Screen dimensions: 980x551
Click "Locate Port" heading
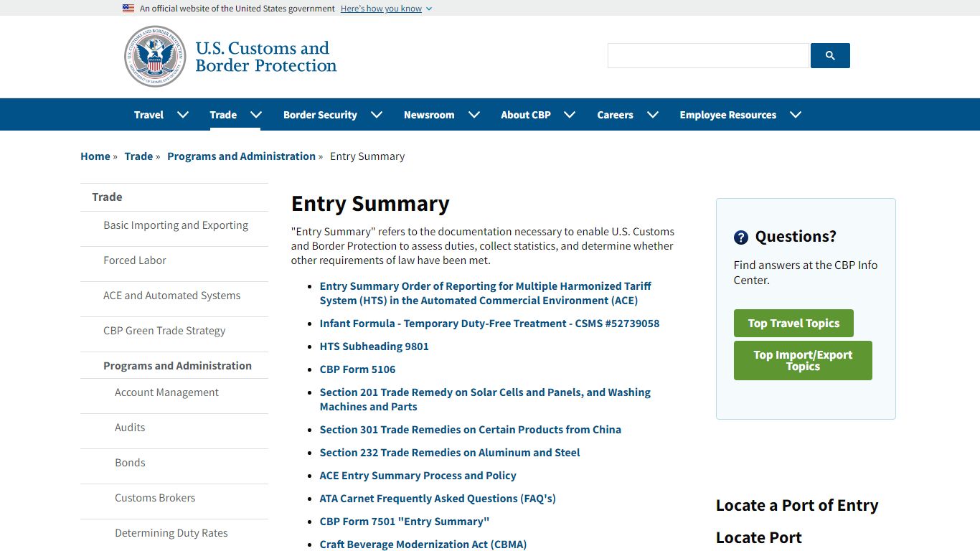point(759,537)
